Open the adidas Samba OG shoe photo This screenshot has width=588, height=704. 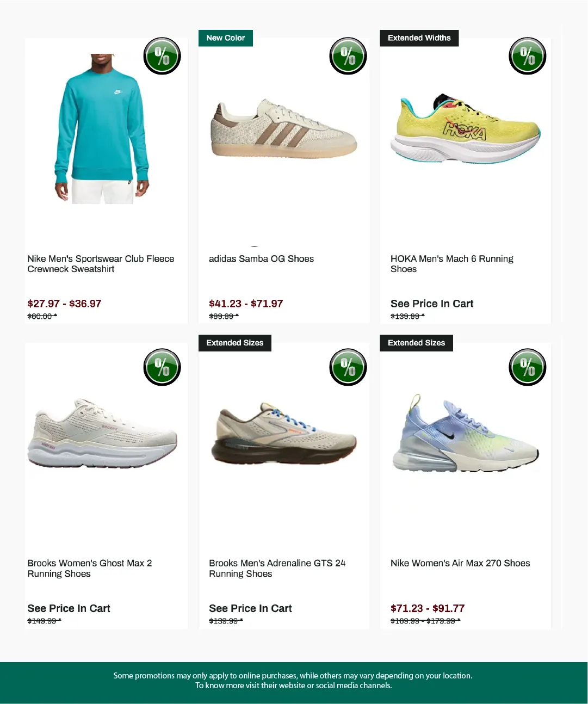[283, 129]
